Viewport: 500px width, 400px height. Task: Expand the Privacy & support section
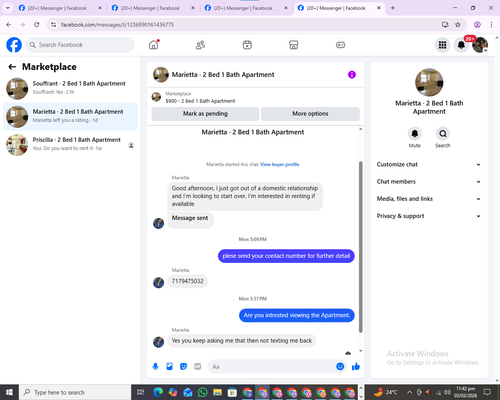point(429,216)
